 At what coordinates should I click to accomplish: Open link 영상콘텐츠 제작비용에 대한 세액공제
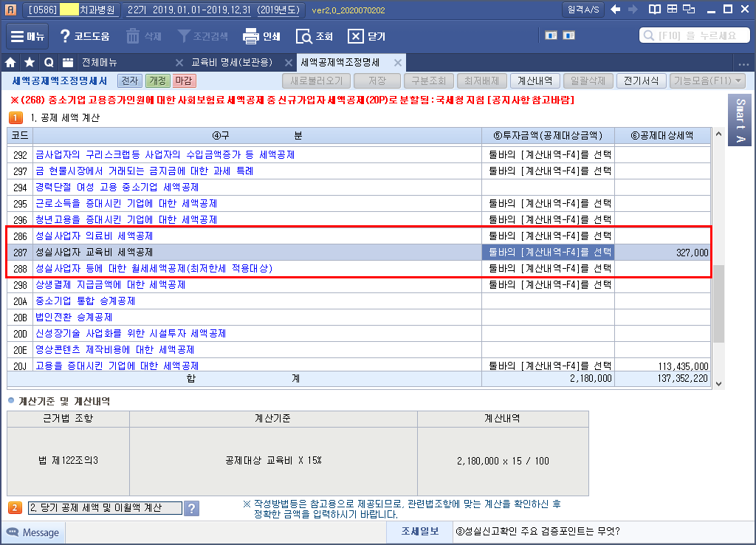click(x=114, y=349)
